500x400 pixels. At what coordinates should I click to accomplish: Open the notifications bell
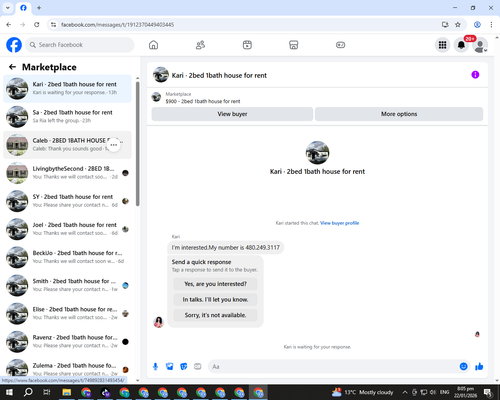(461, 45)
